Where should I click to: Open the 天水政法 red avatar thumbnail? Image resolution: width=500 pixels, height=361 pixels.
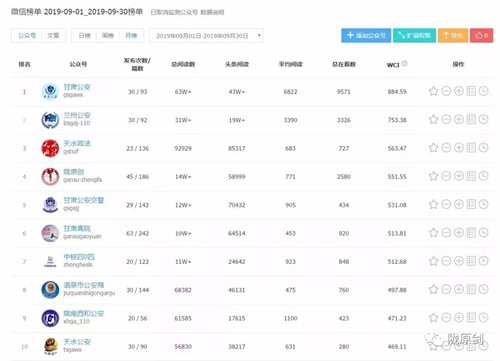pos(50,148)
